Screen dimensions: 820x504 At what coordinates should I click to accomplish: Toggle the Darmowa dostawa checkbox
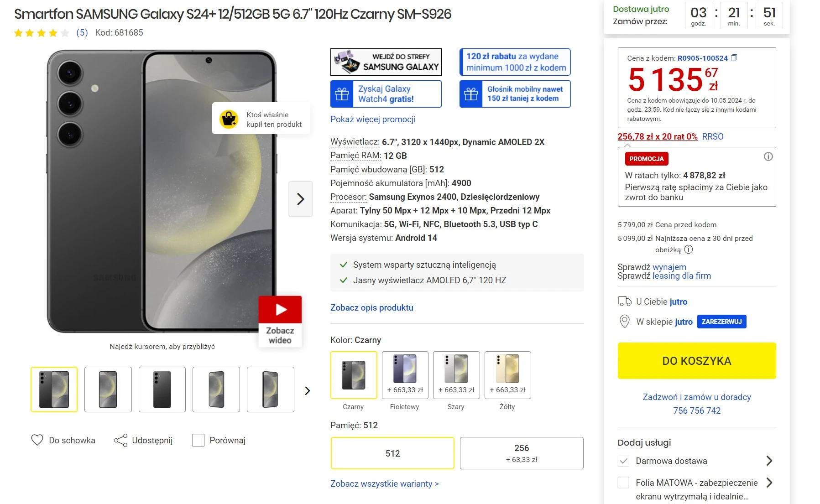623,461
